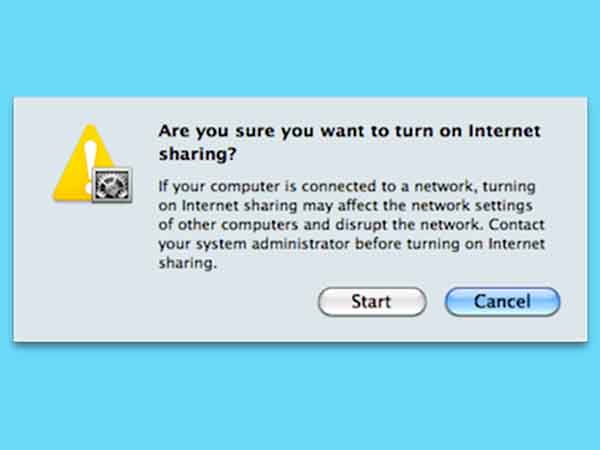This screenshot has width=600, height=450.
Task: Click the blue background above the dialog
Action: coord(300,48)
